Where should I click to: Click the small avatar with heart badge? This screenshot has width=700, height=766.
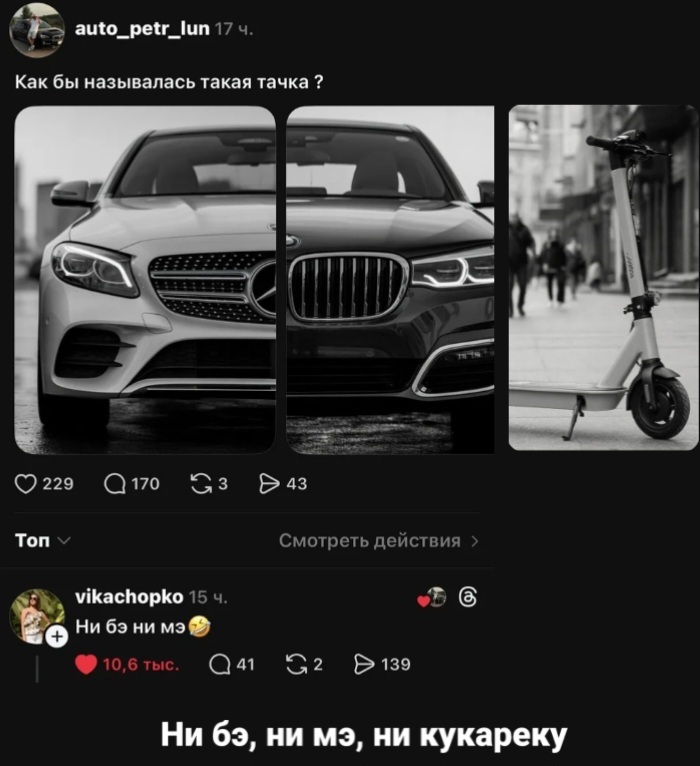coord(433,599)
